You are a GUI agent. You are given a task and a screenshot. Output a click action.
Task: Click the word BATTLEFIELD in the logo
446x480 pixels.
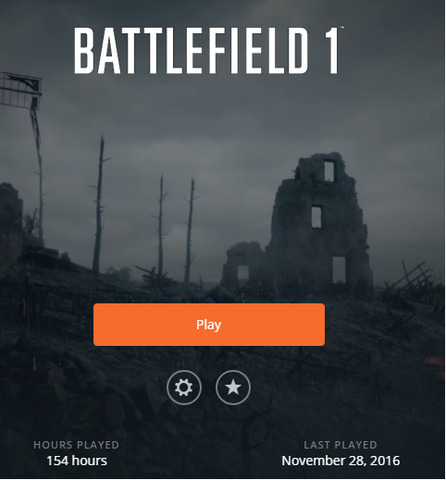191,51
